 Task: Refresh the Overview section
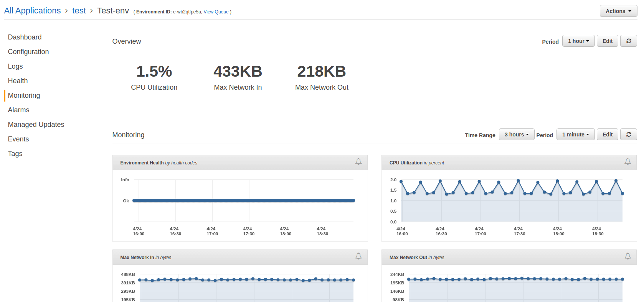628,41
